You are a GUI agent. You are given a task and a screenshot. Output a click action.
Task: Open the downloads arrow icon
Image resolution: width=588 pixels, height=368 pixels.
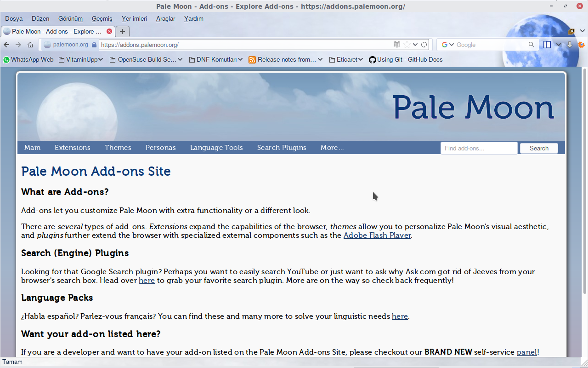coord(570,45)
